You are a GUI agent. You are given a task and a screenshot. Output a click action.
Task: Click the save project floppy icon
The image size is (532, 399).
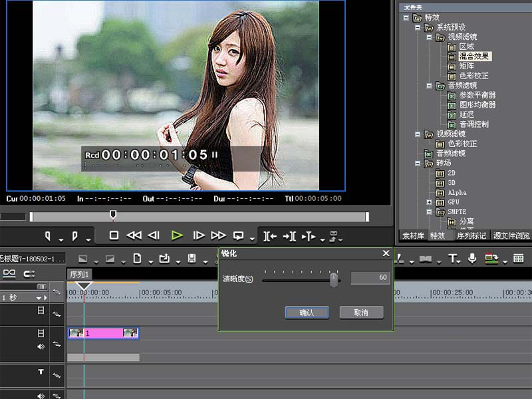tap(192, 259)
